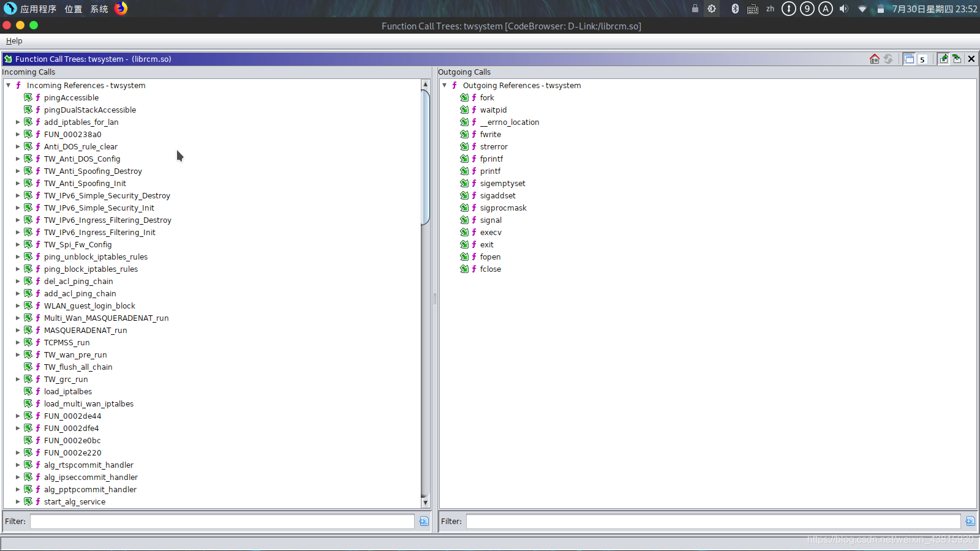Close the Function Call Trees panel with X

click(971, 59)
